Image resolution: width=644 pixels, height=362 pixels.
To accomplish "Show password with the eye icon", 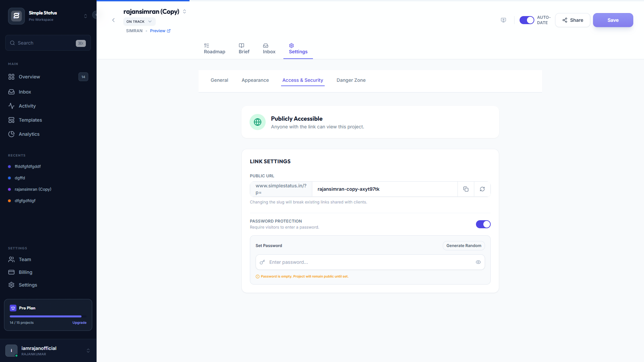I will tap(478, 262).
